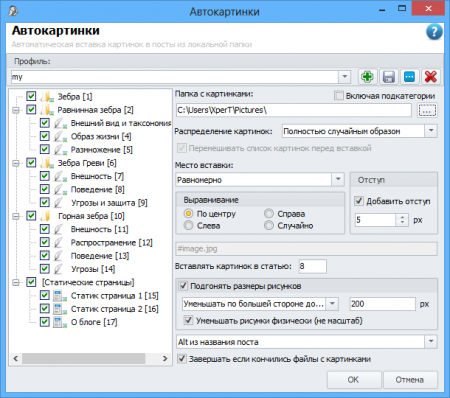Select the Справа alignment radio button
The image size is (450, 398).
click(x=269, y=213)
